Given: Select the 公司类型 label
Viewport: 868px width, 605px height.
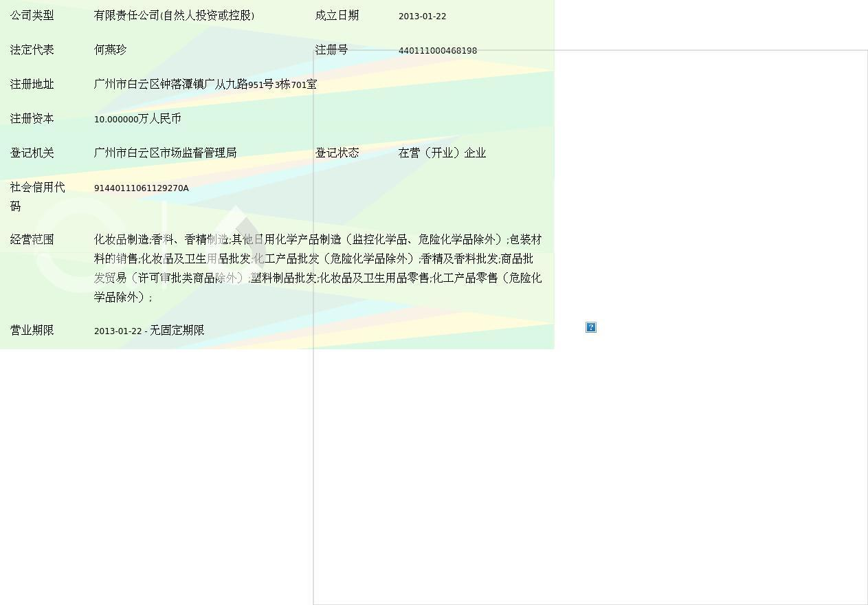Looking at the screenshot, I should [32, 15].
